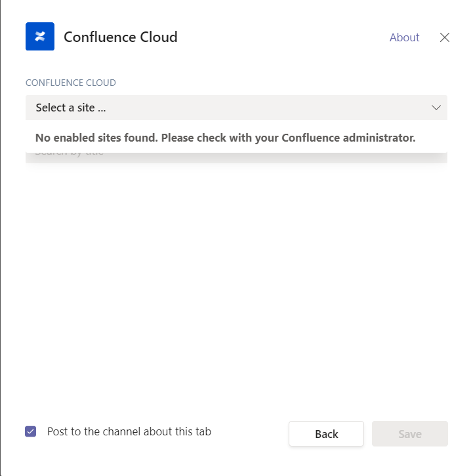Click 'Post to the channel about this tab' label
The image size is (471, 476).
[129, 431]
